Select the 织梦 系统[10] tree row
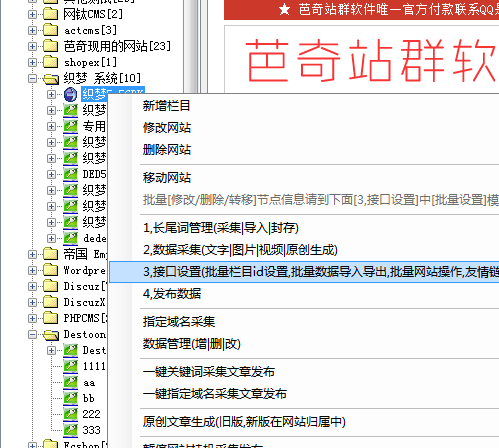 (x=102, y=78)
